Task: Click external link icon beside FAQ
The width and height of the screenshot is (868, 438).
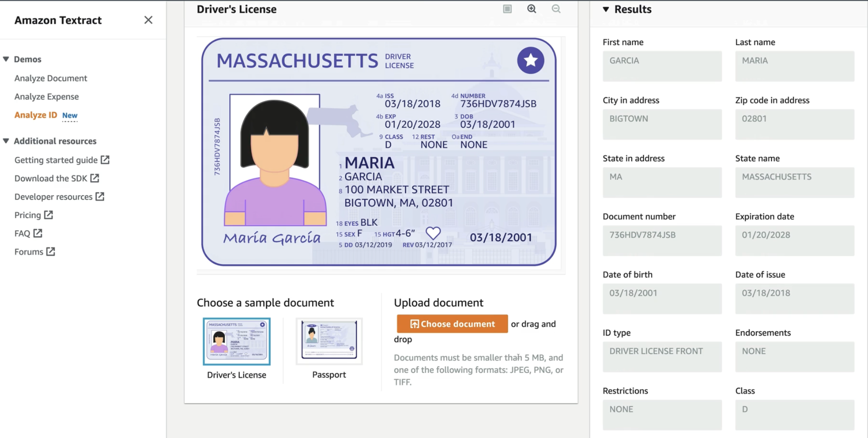Action: click(38, 233)
